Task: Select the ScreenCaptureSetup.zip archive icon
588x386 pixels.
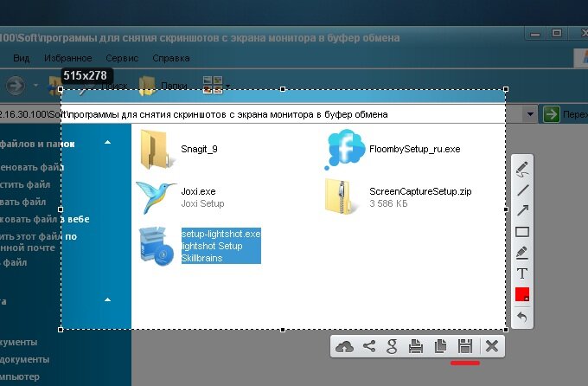Action: (x=340, y=196)
